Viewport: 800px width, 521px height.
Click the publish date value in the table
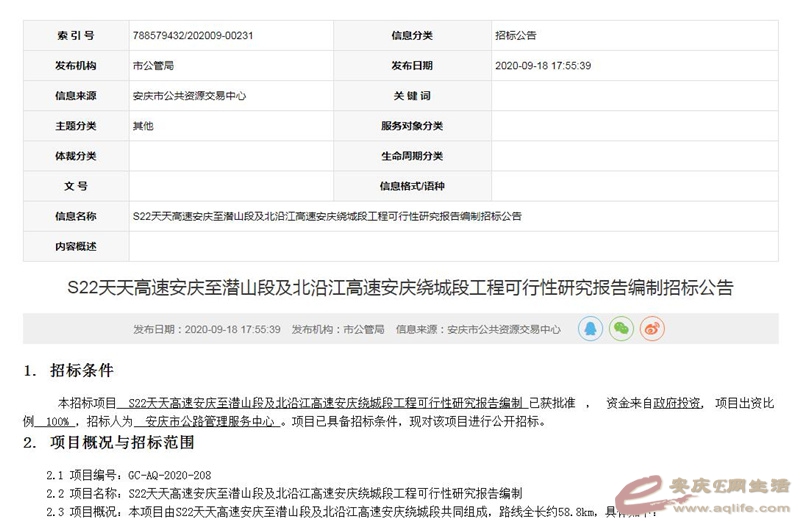coord(544,65)
